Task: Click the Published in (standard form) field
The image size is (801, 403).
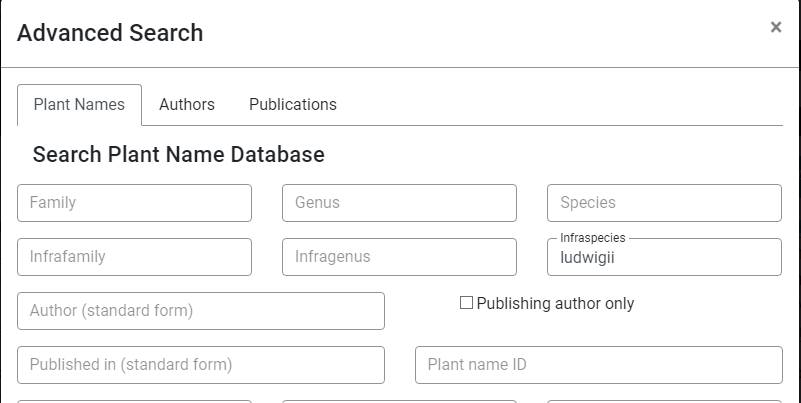Action: point(200,365)
